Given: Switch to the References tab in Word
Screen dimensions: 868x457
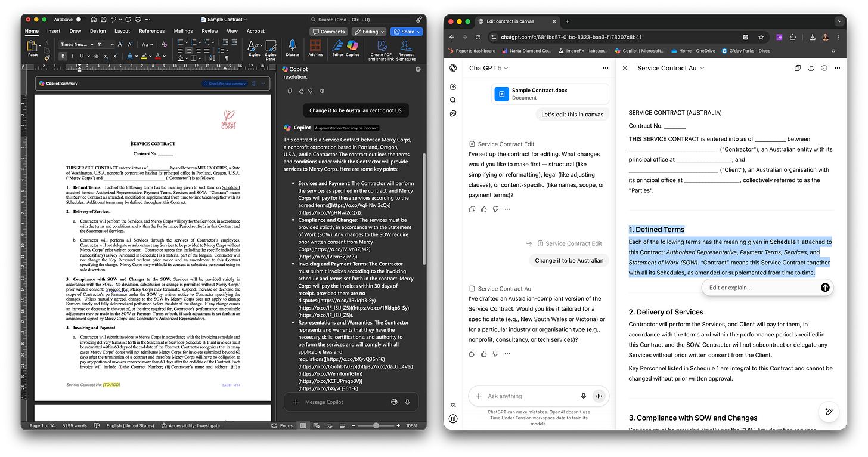Looking at the screenshot, I should [152, 31].
